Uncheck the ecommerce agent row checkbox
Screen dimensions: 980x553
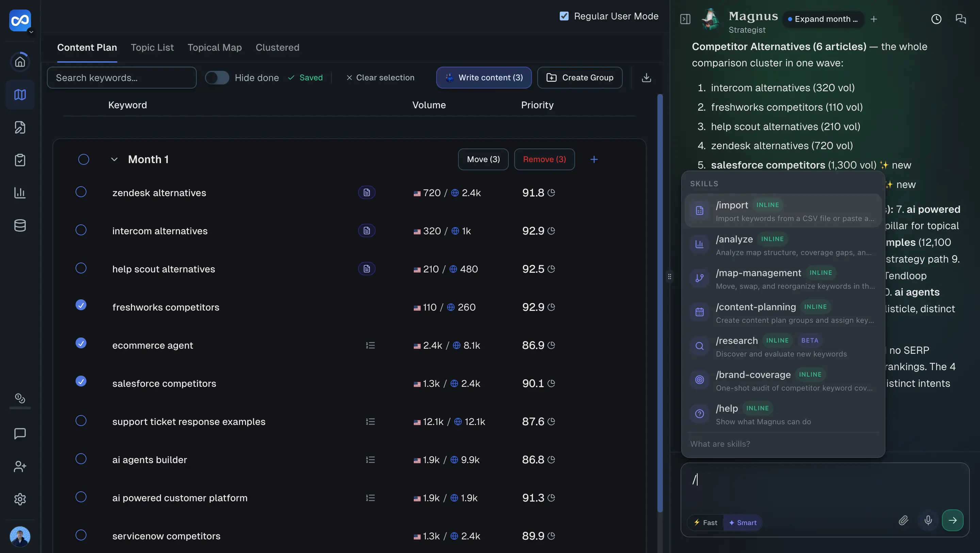(x=81, y=343)
